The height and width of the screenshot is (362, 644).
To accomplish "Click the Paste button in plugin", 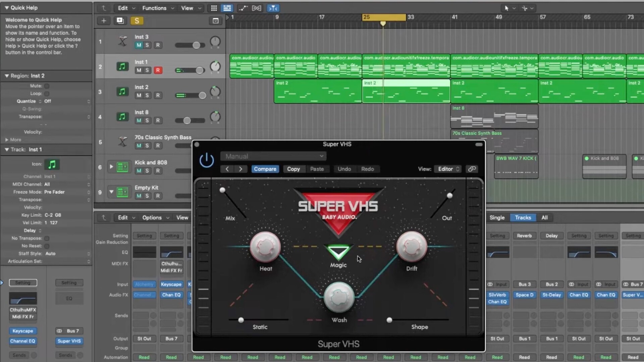I will click(x=317, y=169).
